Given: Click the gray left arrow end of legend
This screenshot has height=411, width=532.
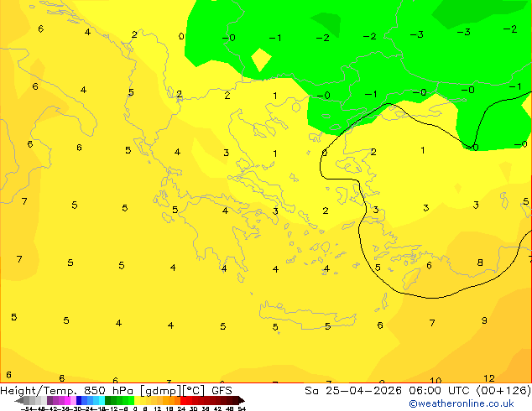Looking at the screenshot, I should click(19, 400).
